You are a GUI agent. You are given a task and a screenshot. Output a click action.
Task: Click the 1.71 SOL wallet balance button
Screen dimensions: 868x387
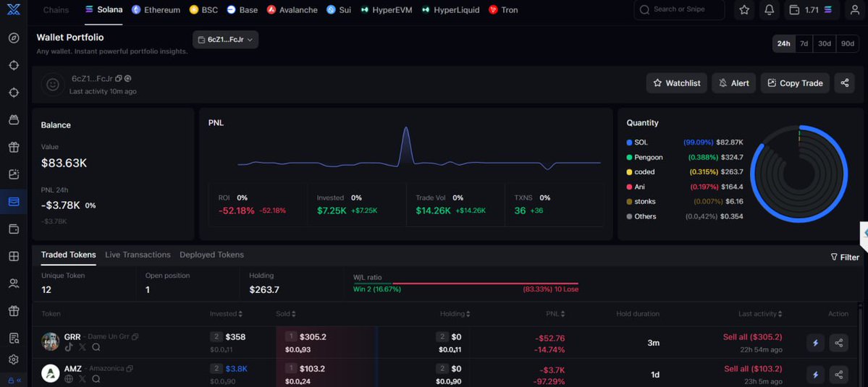tap(812, 10)
